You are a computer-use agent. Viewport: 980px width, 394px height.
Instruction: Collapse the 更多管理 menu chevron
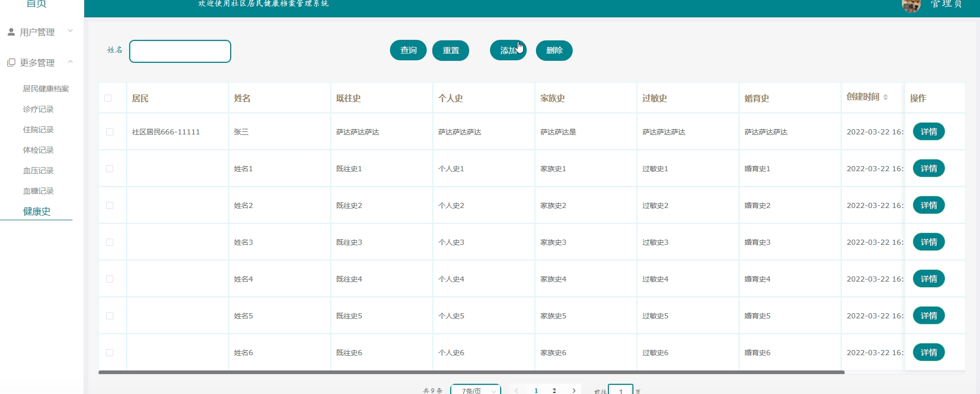pyautogui.click(x=70, y=62)
